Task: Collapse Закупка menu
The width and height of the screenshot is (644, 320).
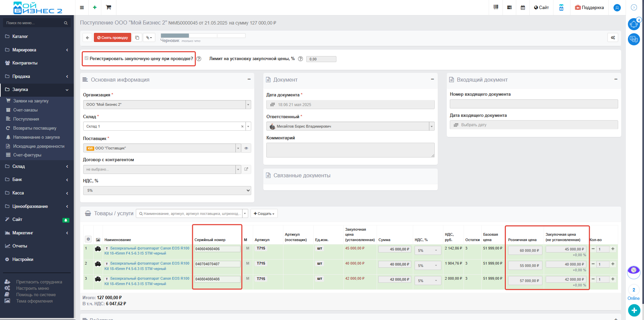Action: (37, 90)
